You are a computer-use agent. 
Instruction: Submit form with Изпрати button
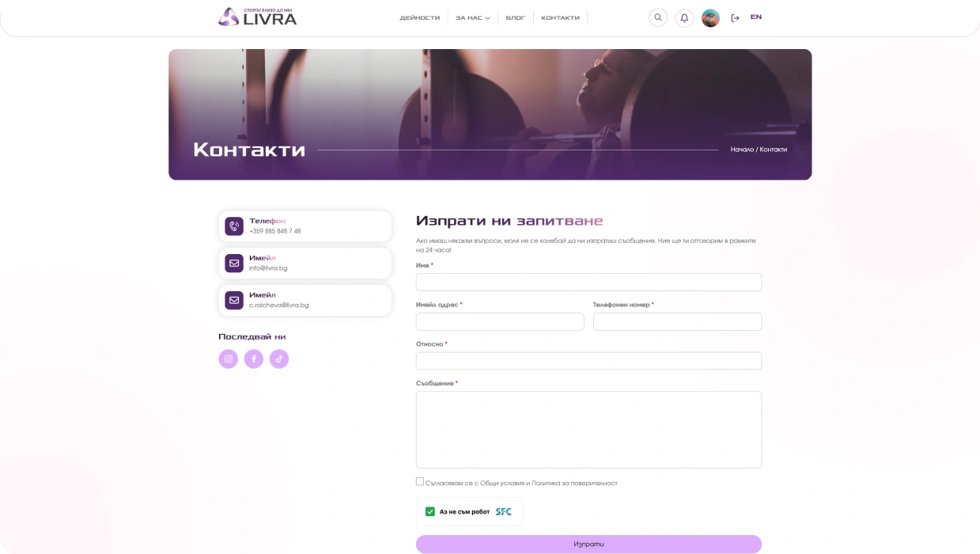tap(588, 544)
